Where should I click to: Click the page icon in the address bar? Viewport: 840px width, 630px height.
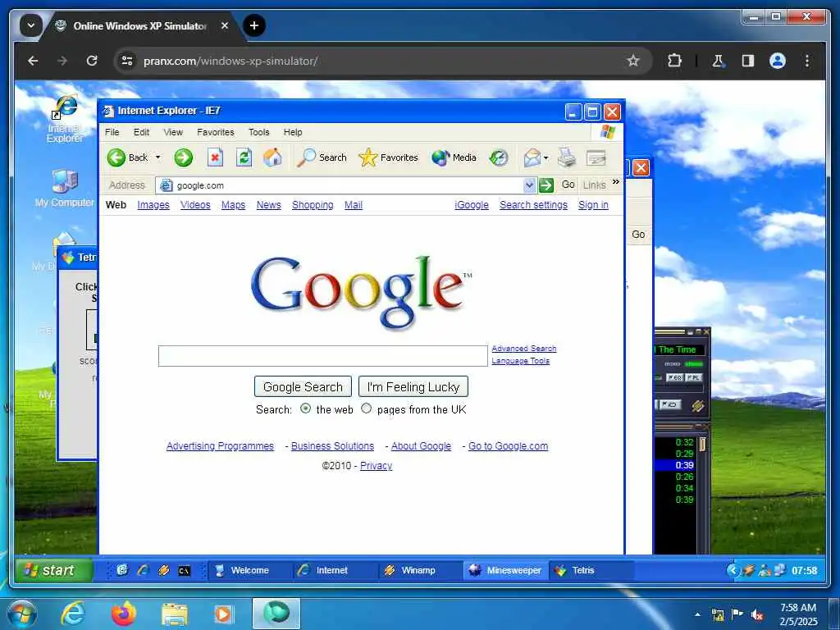pyautogui.click(x=167, y=185)
